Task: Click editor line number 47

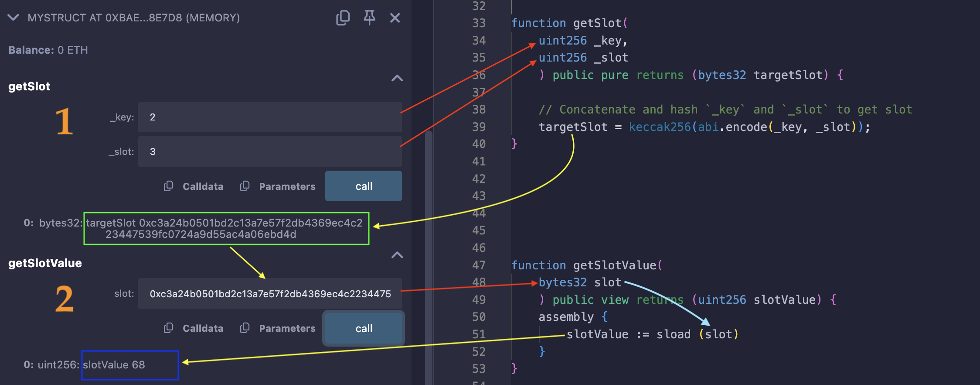Action: tap(479, 265)
